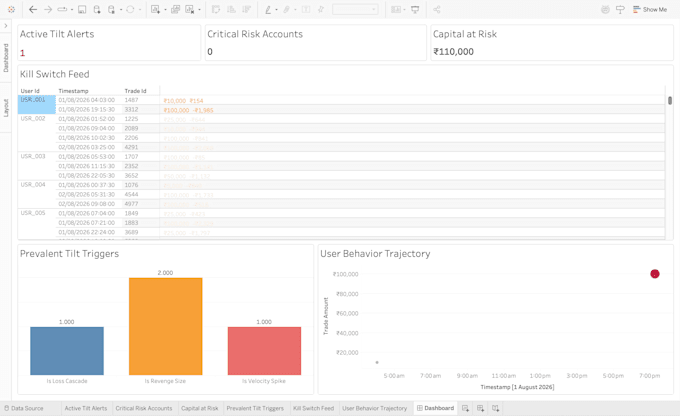Select USR_003 in Kill Switch Feed
Screen dimensions: 680x416
click(x=37, y=166)
